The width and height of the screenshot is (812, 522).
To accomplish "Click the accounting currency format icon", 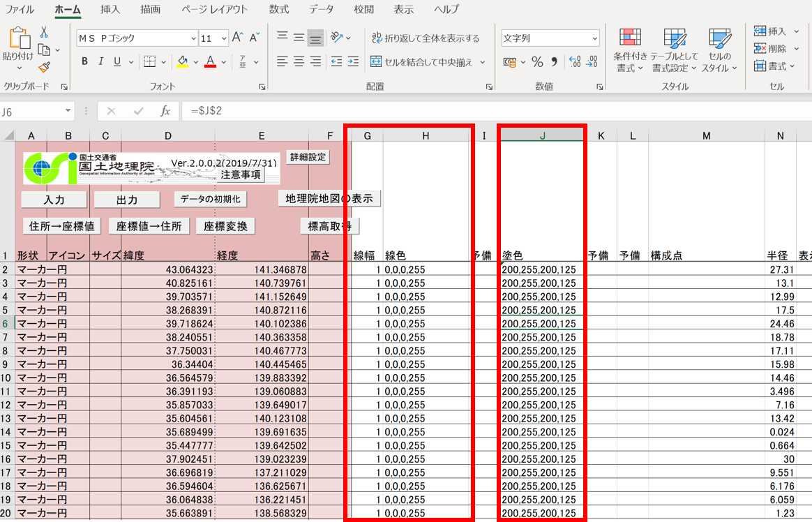I will click(510, 62).
